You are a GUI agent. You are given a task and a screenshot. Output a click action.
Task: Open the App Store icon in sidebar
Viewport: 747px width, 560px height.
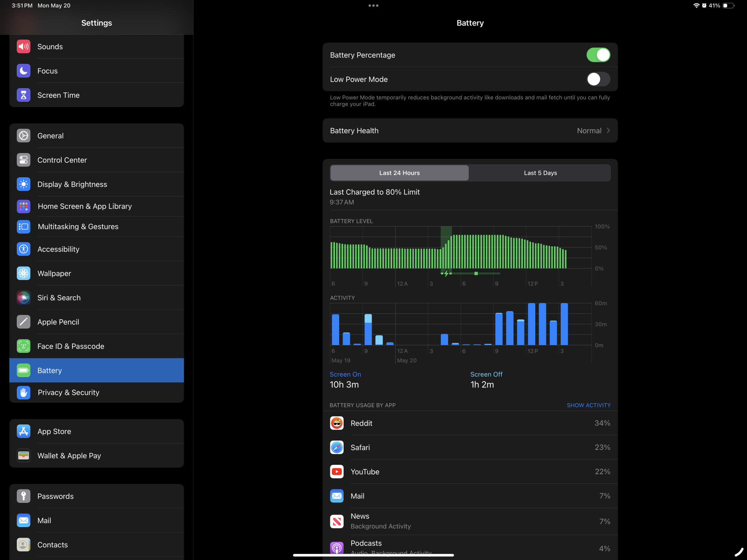(x=24, y=431)
